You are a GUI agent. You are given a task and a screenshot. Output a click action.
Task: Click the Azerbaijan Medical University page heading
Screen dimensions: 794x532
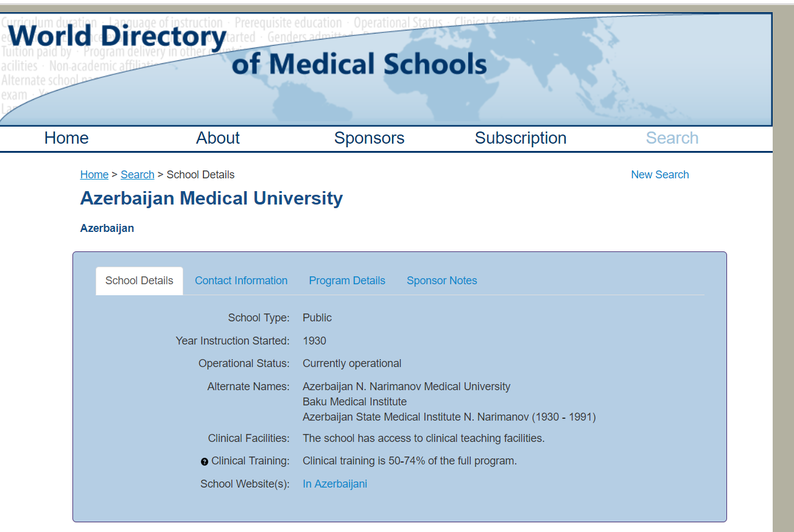click(211, 198)
